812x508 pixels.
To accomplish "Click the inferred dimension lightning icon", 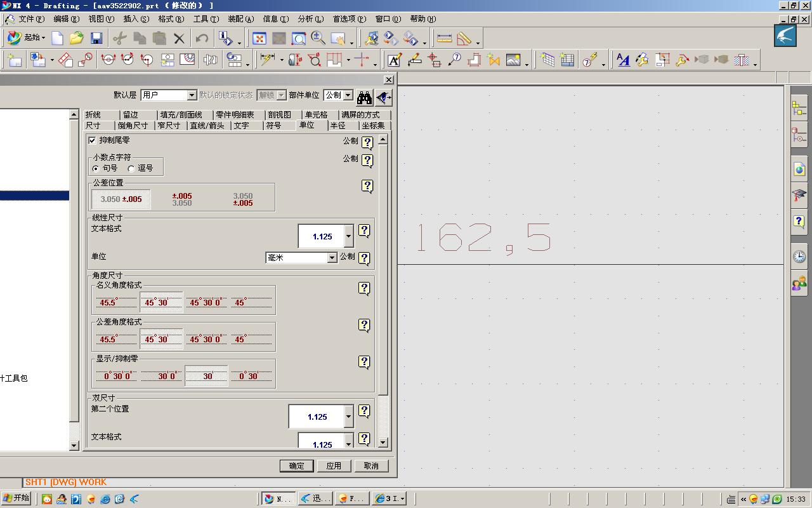I will [x=266, y=60].
